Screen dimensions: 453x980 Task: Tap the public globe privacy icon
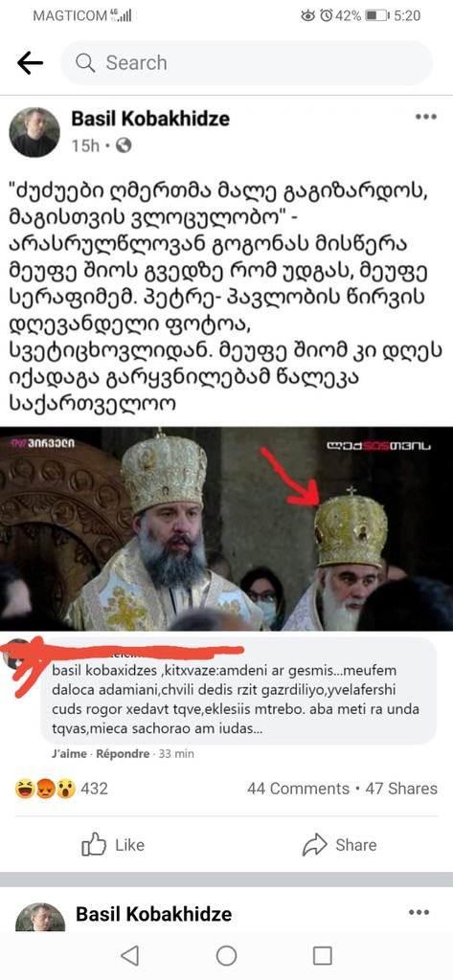[124, 146]
